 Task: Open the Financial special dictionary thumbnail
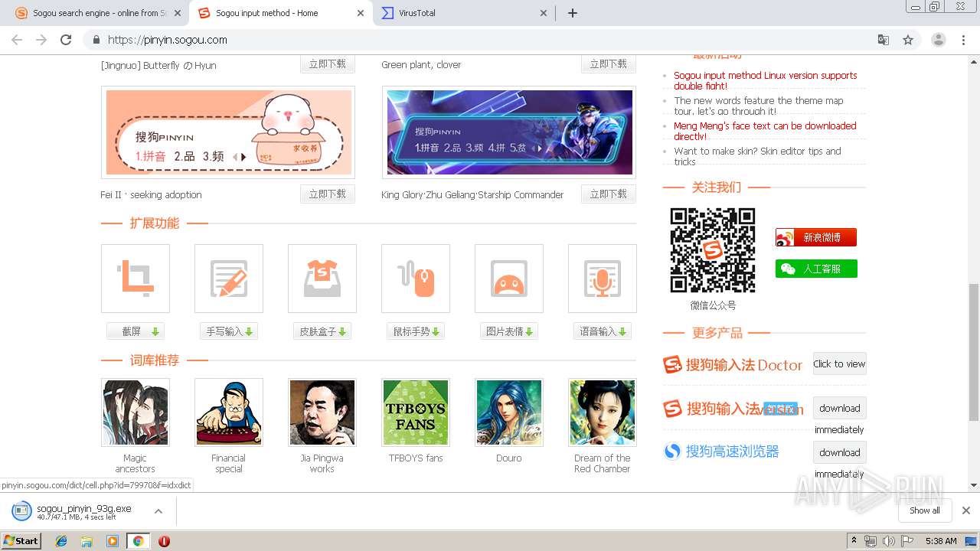pos(229,412)
